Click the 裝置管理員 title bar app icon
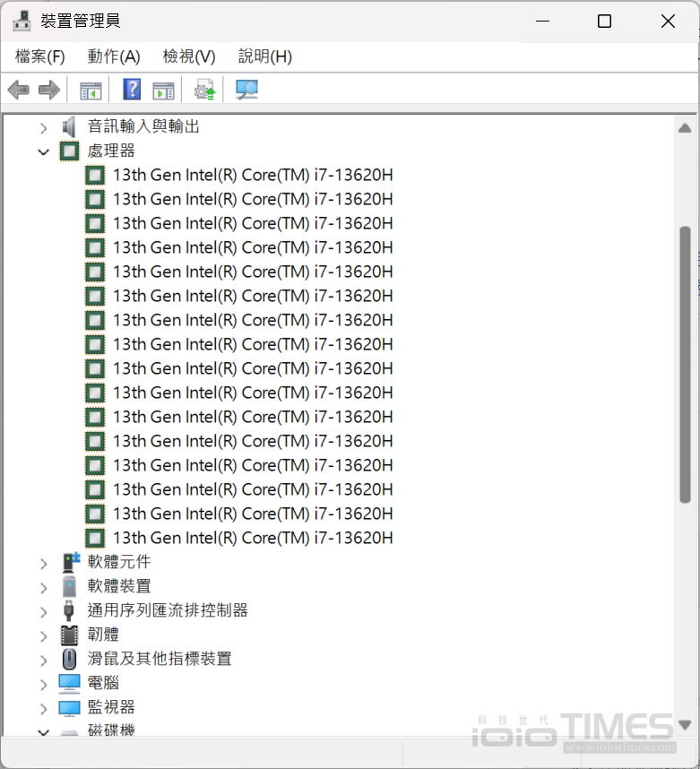 point(22,21)
